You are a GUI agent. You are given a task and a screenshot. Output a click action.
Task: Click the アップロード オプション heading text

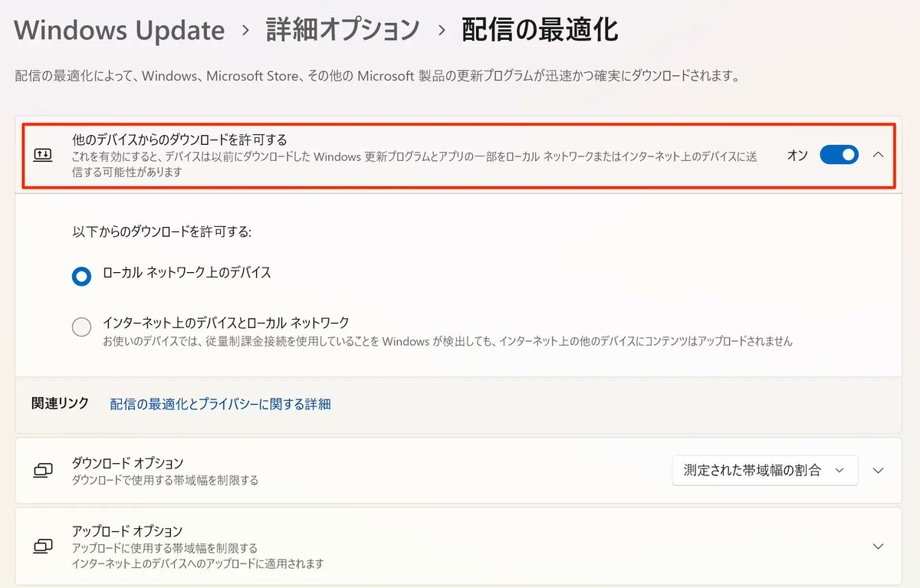pyautogui.click(x=127, y=531)
